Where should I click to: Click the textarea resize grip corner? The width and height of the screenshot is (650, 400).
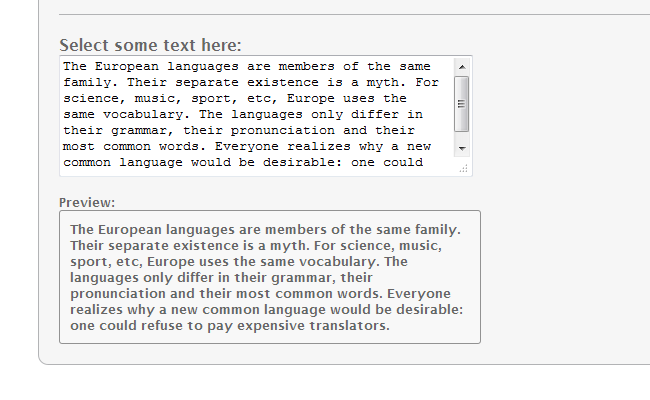click(x=464, y=169)
